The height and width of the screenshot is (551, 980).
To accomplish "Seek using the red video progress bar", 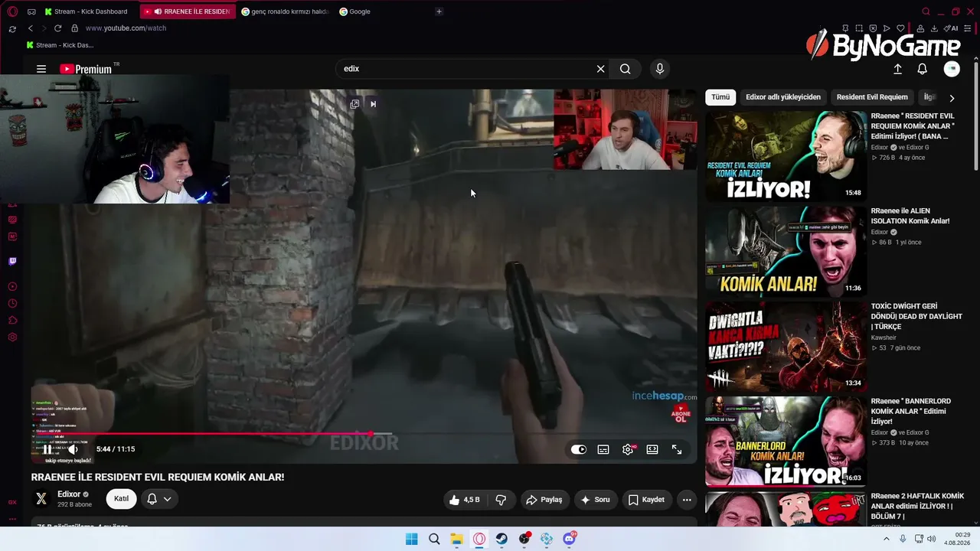I will point(364,434).
